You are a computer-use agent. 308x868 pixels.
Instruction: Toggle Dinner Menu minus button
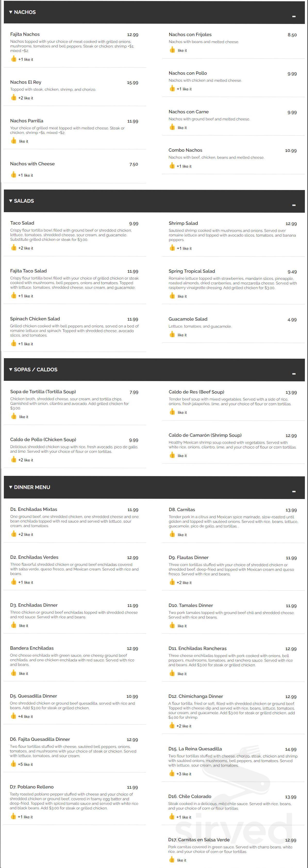[x=294, y=492]
